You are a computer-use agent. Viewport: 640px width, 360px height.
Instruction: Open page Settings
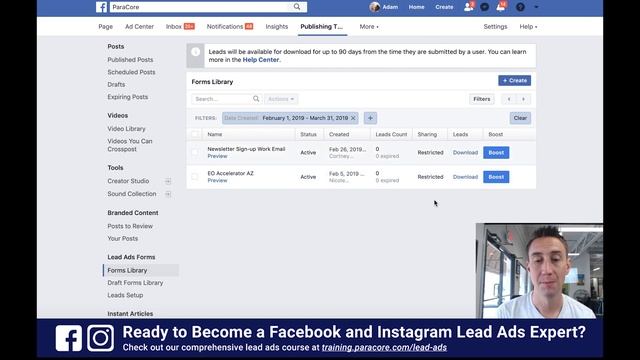[495, 27]
